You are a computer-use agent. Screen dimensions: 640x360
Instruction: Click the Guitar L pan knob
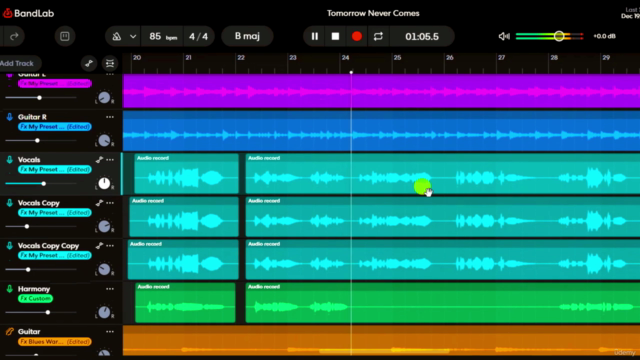coord(104,98)
